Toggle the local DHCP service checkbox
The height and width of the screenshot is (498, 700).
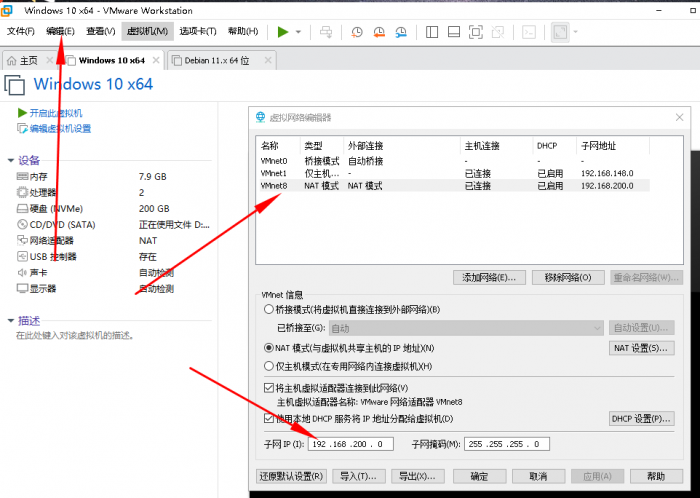(268, 419)
